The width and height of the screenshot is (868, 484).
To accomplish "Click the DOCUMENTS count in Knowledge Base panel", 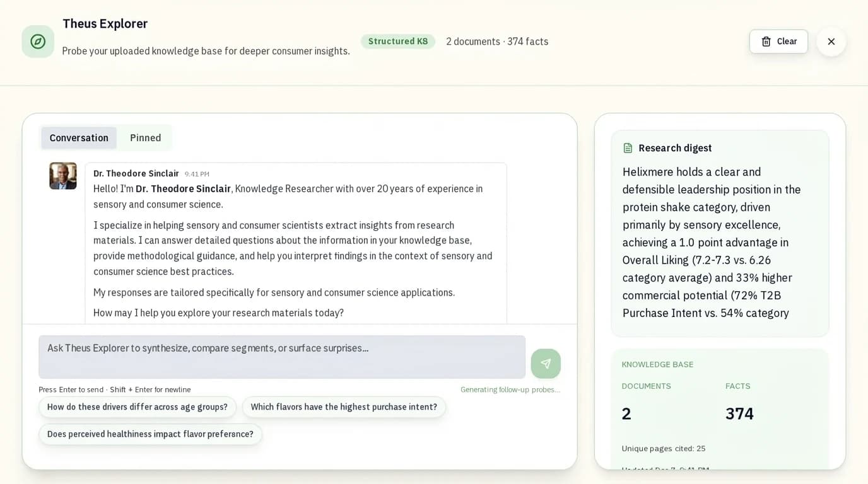I will pyautogui.click(x=626, y=413).
